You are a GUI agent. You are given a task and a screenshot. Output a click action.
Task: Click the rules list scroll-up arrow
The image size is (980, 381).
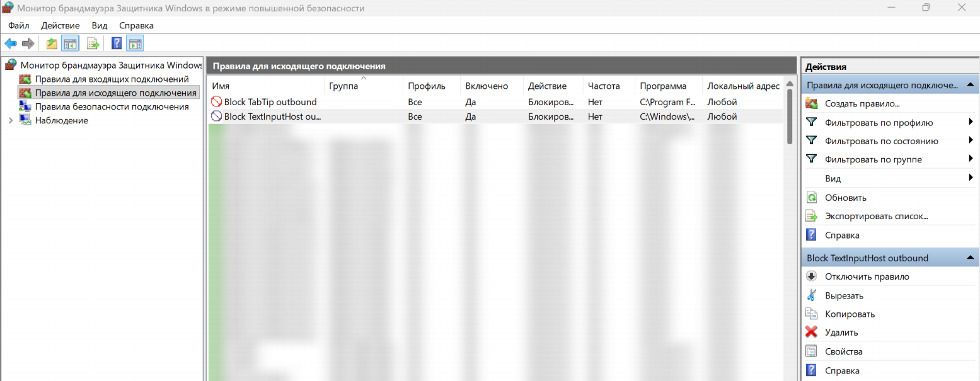[x=790, y=83]
